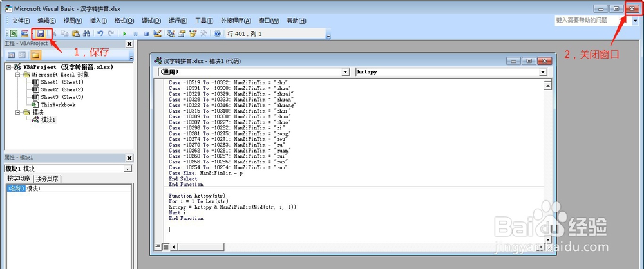Screen dimensions: 644x269
Task: Click the Cut scissors icon
Action: click(54, 33)
